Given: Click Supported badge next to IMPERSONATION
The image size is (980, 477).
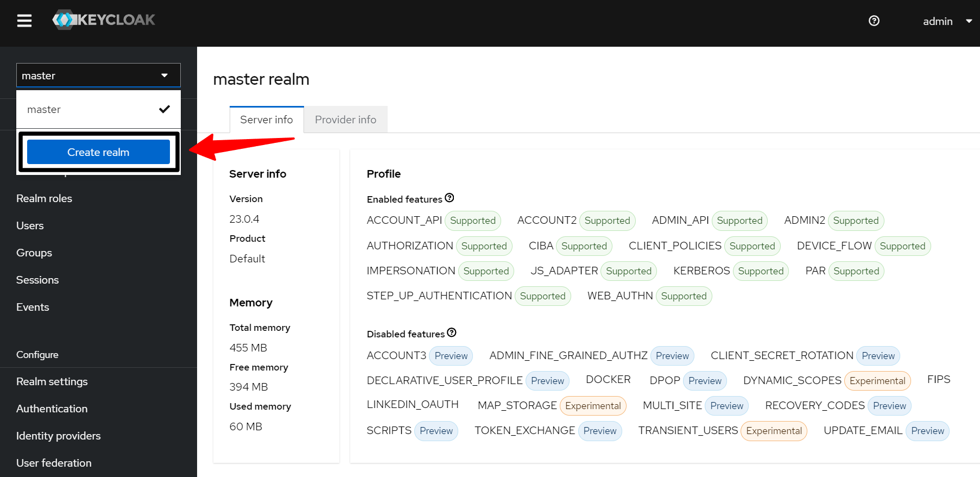Looking at the screenshot, I should pyautogui.click(x=486, y=271).
